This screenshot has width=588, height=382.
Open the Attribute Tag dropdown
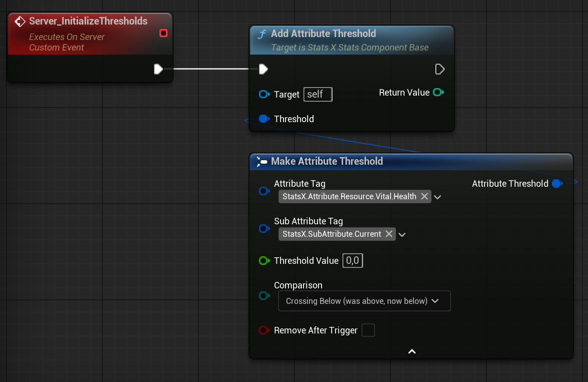[x=437, y=196]
